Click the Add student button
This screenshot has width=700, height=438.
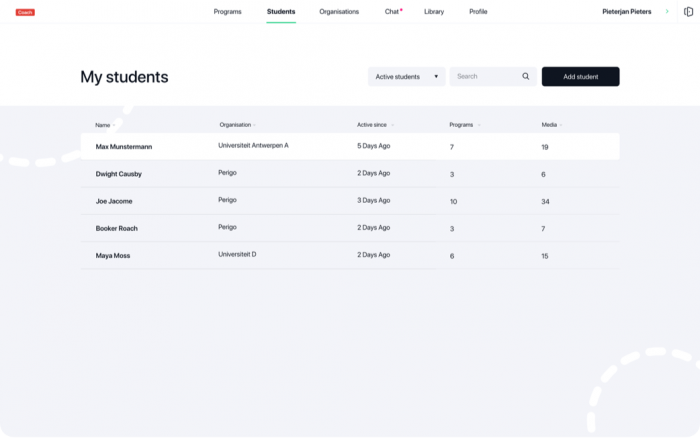[580, 76]
